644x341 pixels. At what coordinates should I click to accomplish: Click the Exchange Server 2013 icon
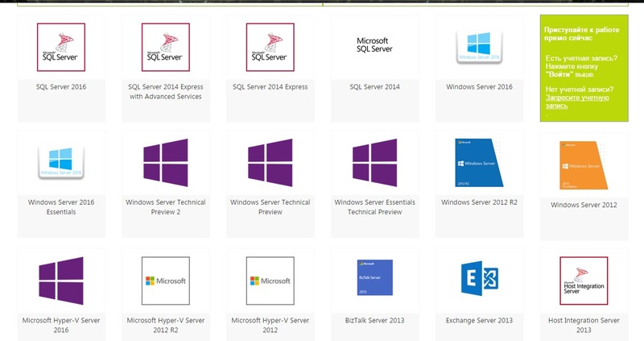[479, 278]
